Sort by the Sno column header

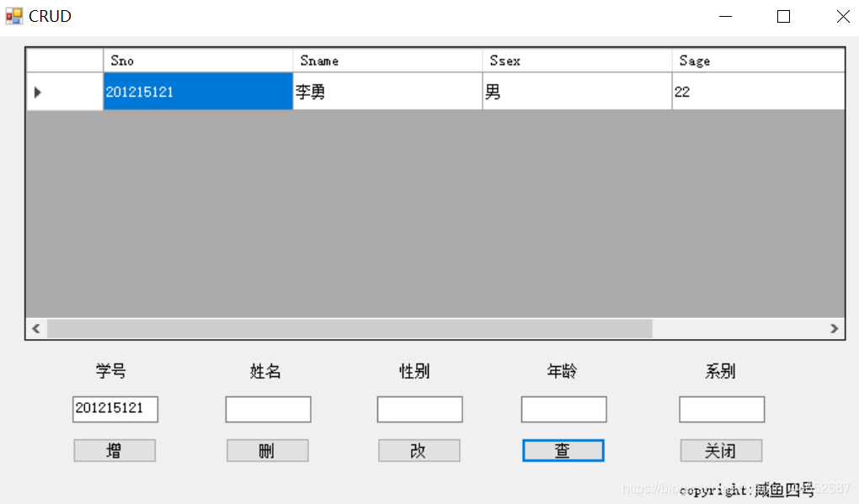pos(198,61)
